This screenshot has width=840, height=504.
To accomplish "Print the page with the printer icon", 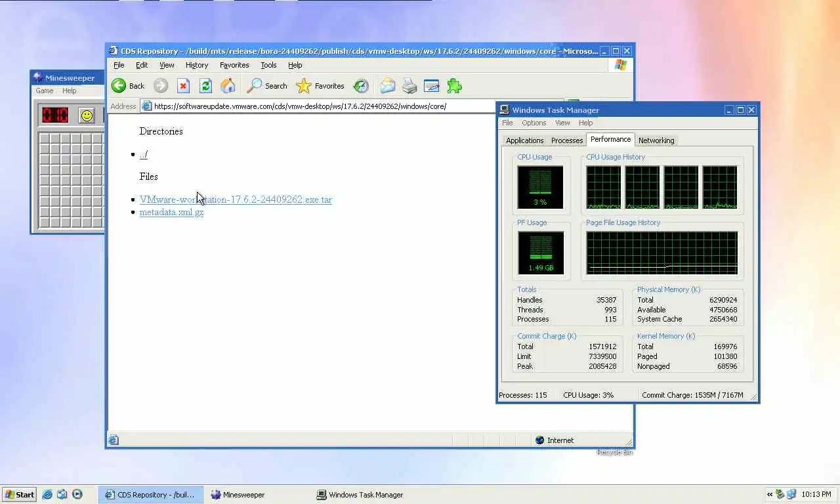I will click(x=409, y=86).
